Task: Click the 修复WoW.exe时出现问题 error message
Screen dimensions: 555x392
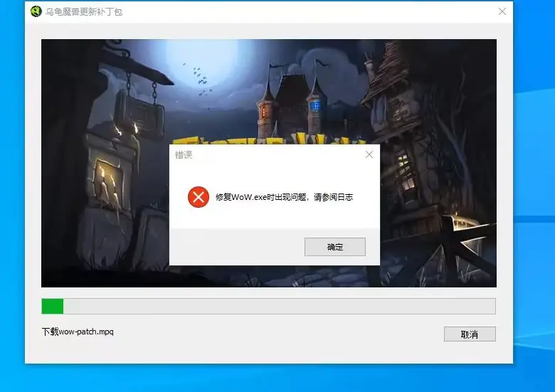Action: [284, 197]
